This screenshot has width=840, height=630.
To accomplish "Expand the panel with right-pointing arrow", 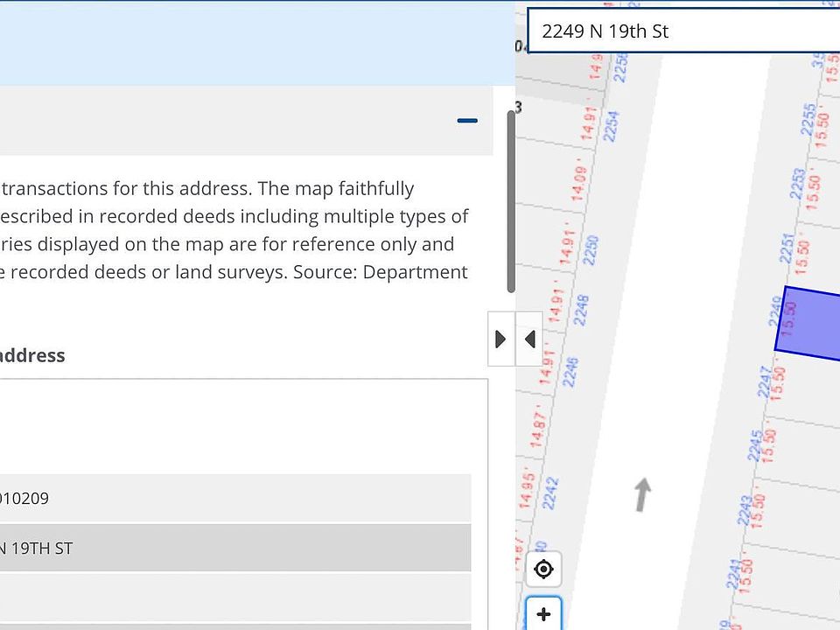I will click(x=500, y=339).
